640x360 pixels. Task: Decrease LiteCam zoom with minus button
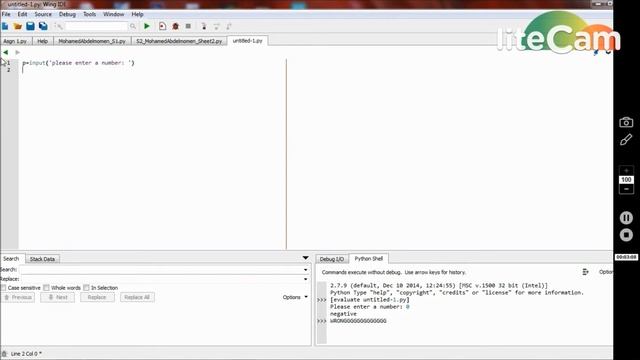[x=626, y=189]
